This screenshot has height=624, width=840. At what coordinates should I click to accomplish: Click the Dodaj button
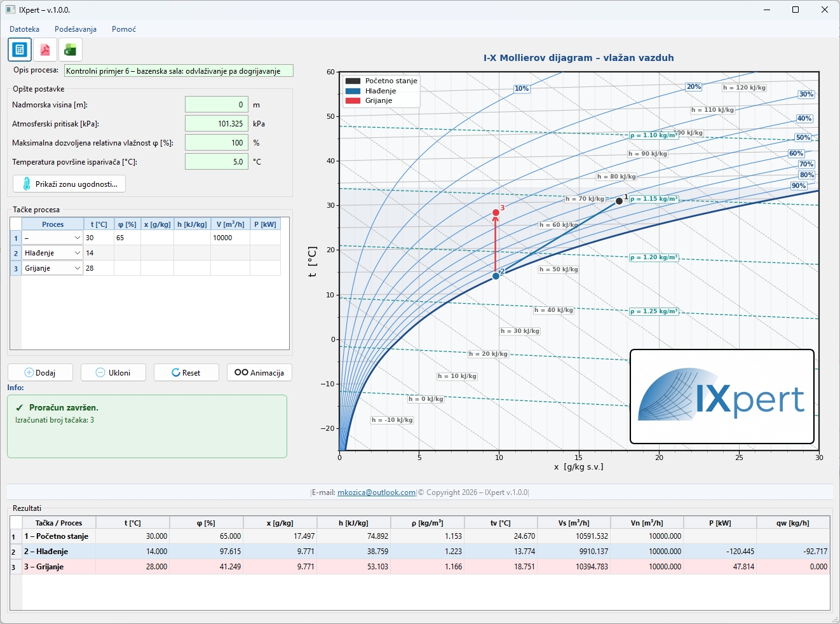pyautogui.click(x=40, y=372)
